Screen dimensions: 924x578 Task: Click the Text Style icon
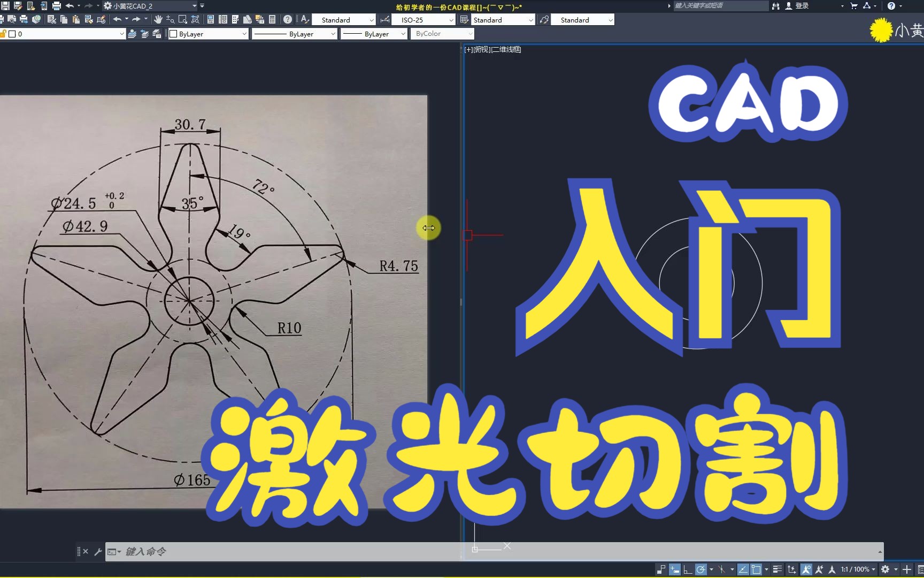(305, 19)
